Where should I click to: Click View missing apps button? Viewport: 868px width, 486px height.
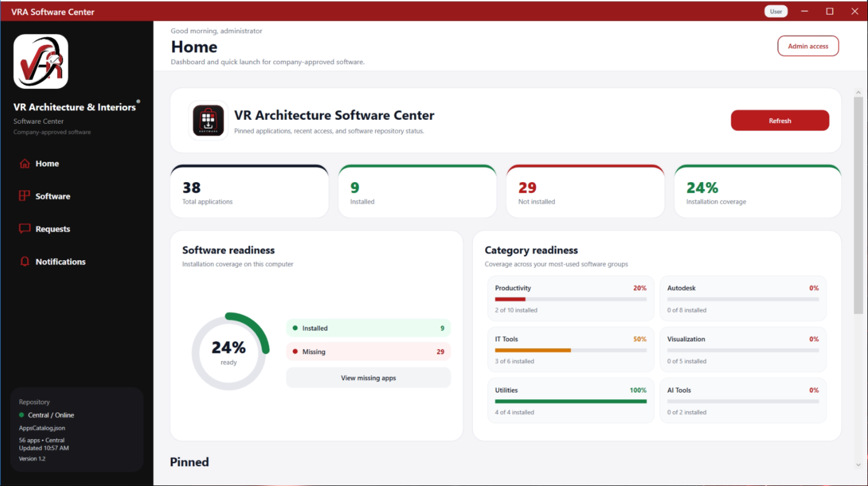tap(368, 378)
